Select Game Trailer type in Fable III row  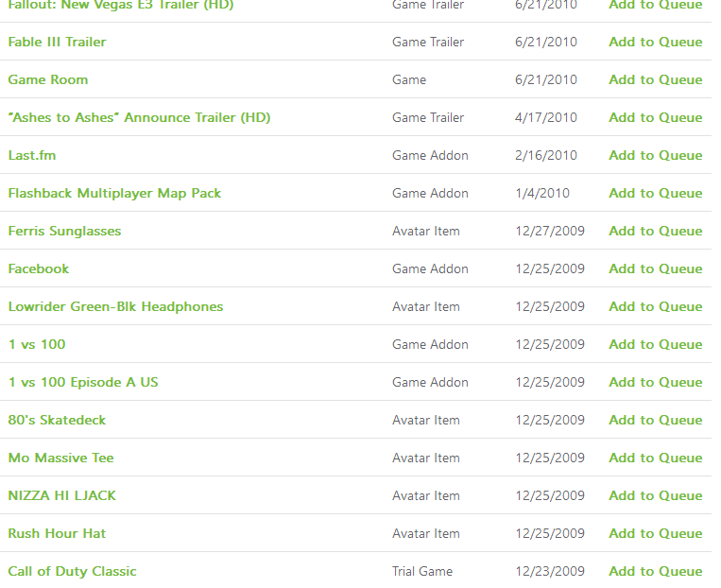point(428,42)
